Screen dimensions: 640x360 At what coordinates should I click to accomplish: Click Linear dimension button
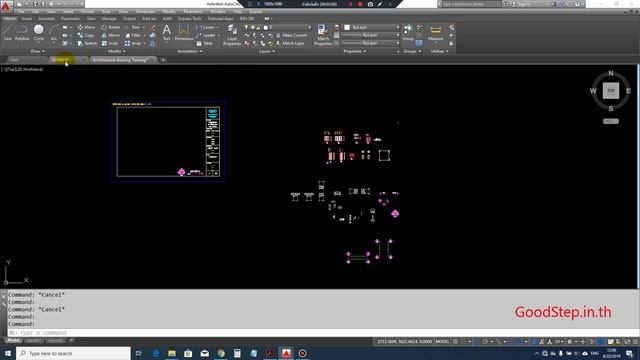click(206, 27)
